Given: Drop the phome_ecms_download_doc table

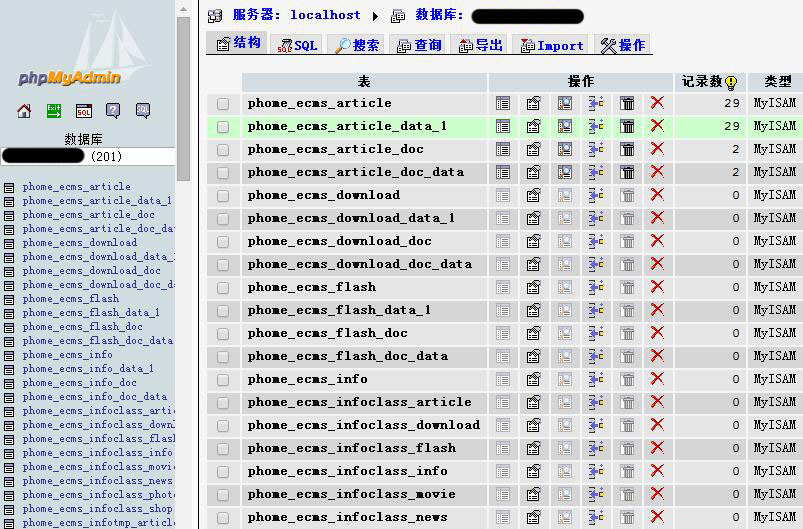Looking at the screenshot, I should [657, 241].
